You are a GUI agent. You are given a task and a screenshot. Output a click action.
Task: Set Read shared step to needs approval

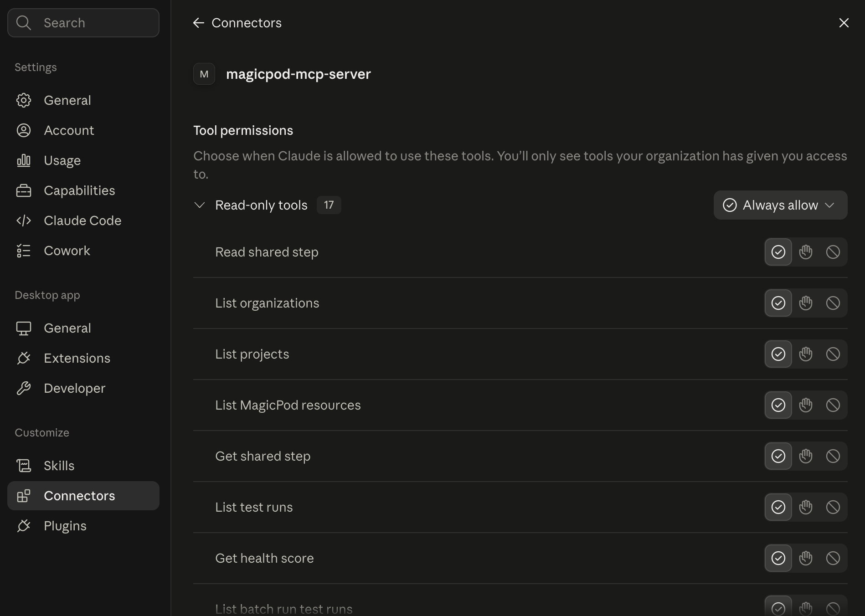(x=806, y=252)
